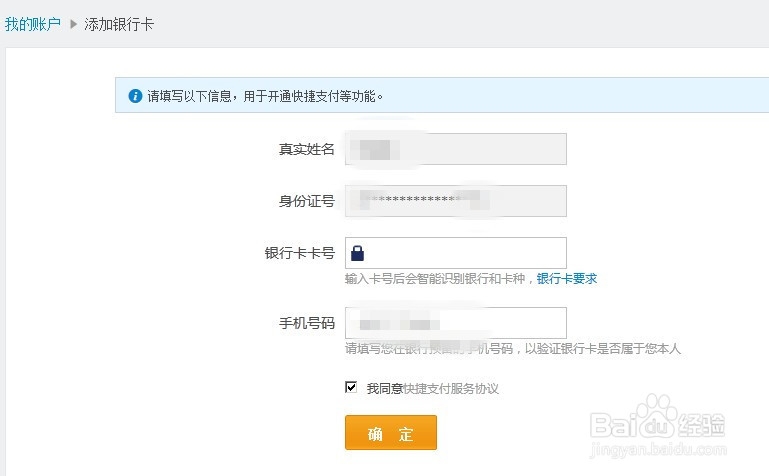Viewport: 769px width, 476px height.
Task: Click the 银行卡卡号 field label
Action: tap(299, 253)
